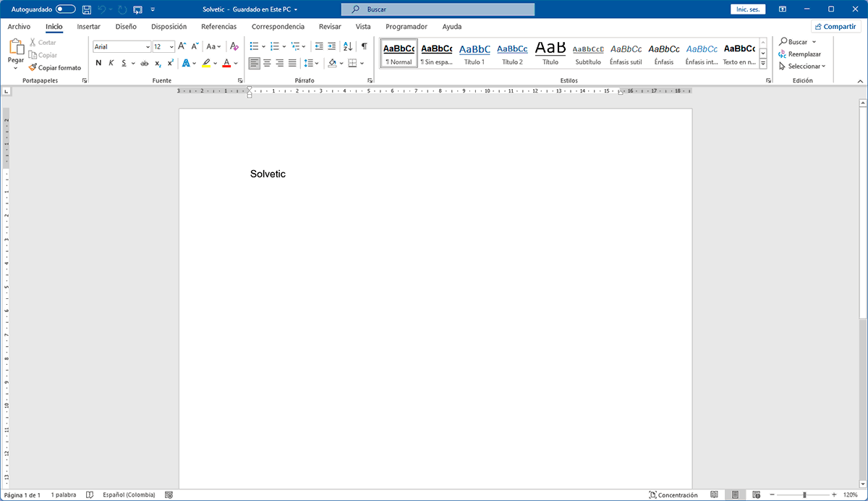Toggle bold with the N button
The image size is (868, 501).
coord(98,63)
